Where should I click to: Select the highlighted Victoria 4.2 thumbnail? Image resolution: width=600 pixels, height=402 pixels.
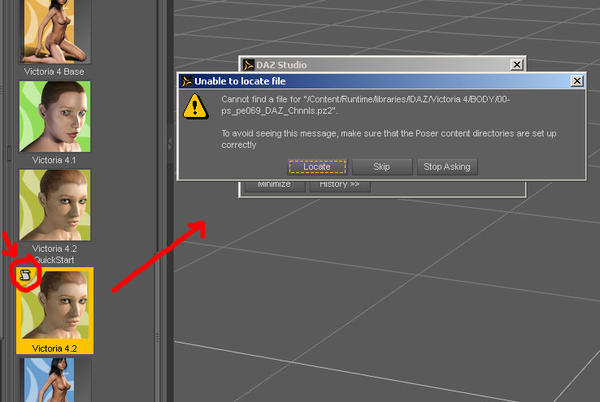pos(55,310)
